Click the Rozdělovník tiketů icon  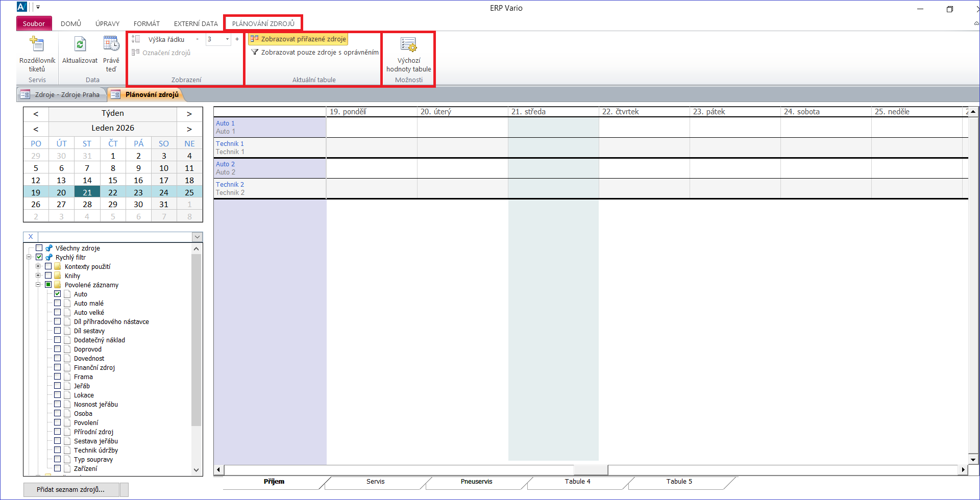(37, 45)
